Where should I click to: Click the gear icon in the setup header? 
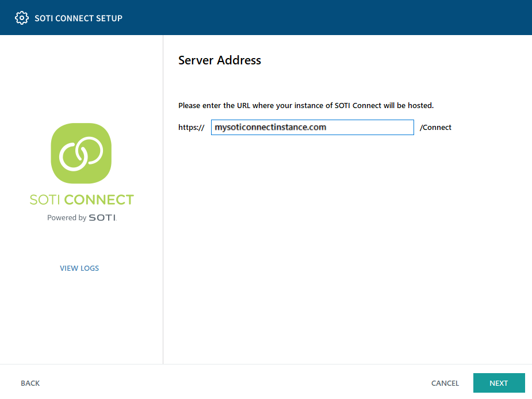pyautogui.click(x=22, y=18)
